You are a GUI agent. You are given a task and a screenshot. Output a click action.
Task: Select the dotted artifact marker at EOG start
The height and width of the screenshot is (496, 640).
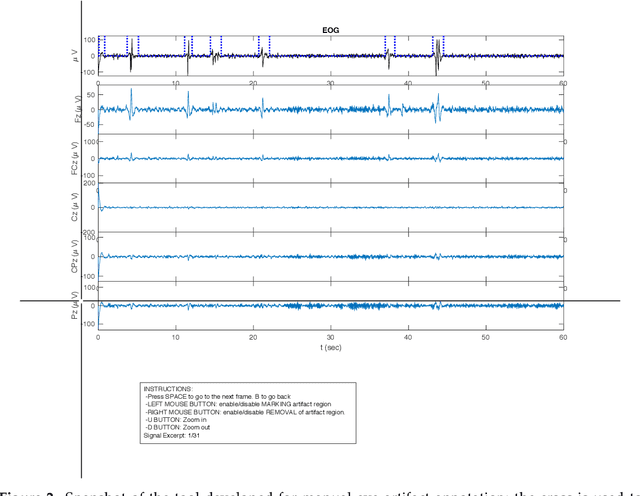(x=102, y=46)
